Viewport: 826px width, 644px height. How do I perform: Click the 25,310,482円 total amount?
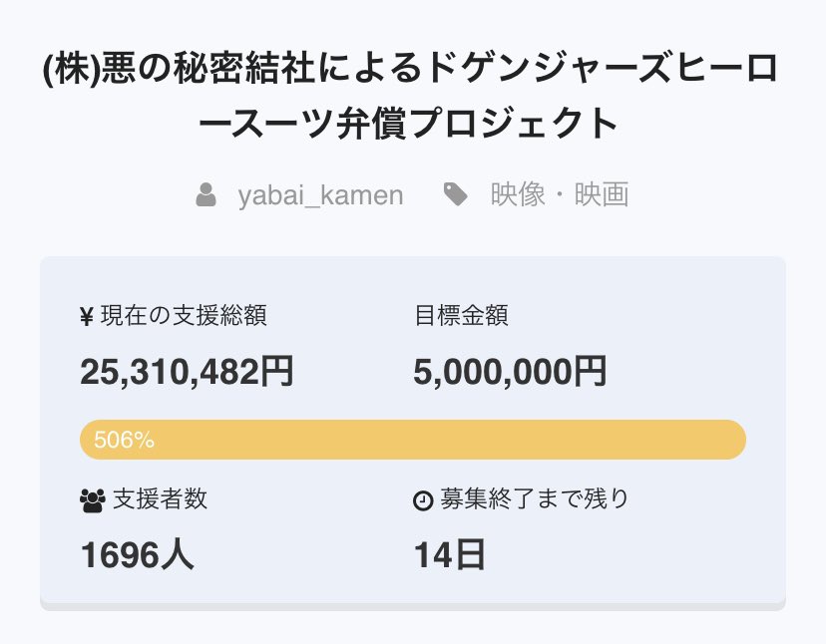coord(187,372)
